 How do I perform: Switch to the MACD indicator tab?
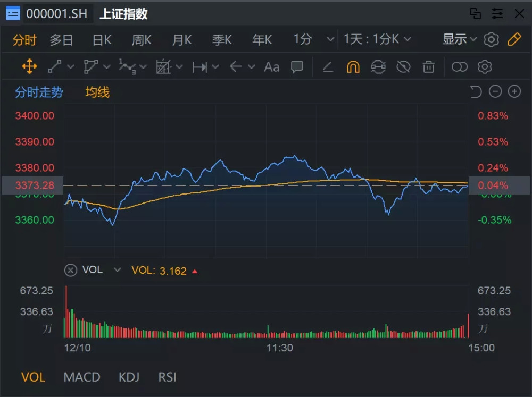[x=82, y=377]
